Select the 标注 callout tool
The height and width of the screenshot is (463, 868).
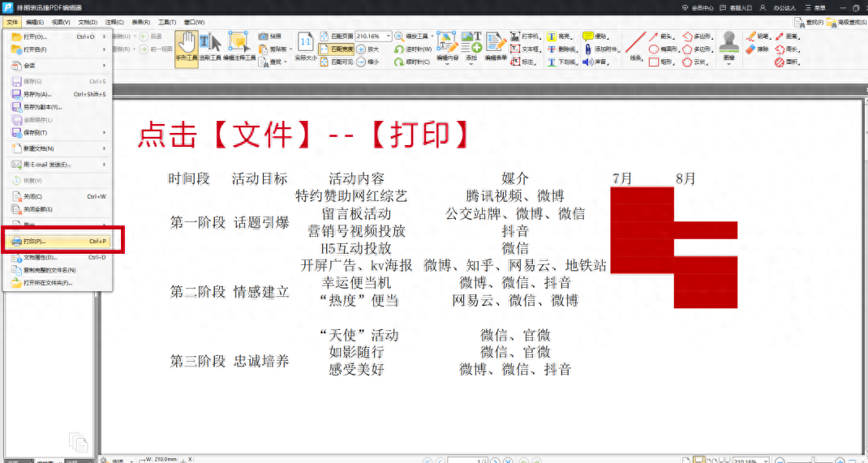522,62
